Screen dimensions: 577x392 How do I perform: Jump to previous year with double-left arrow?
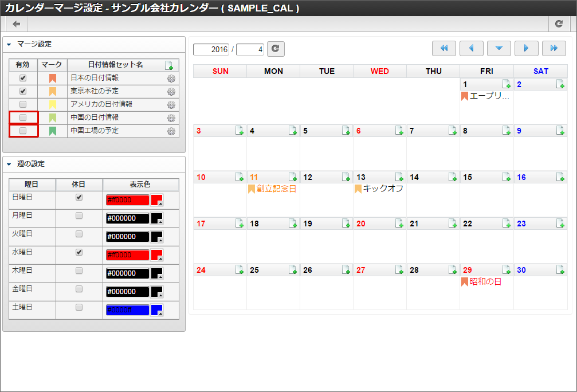tap(443, 48)
